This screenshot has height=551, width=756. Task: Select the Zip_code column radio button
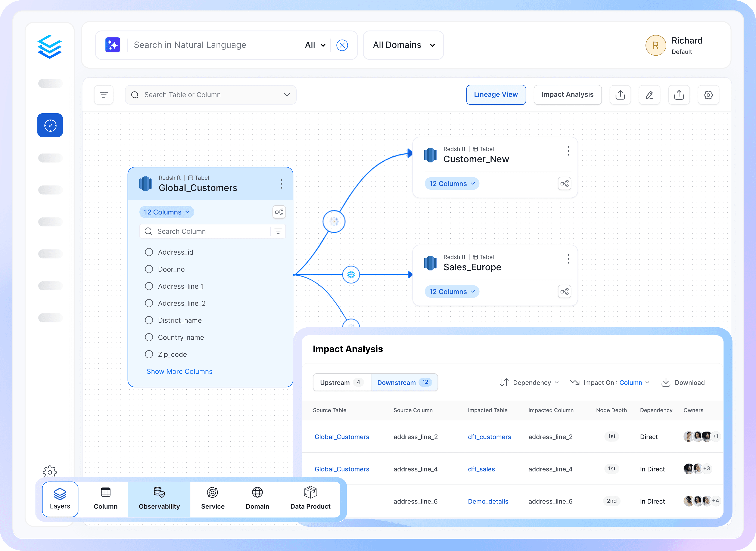coord(149,354)
